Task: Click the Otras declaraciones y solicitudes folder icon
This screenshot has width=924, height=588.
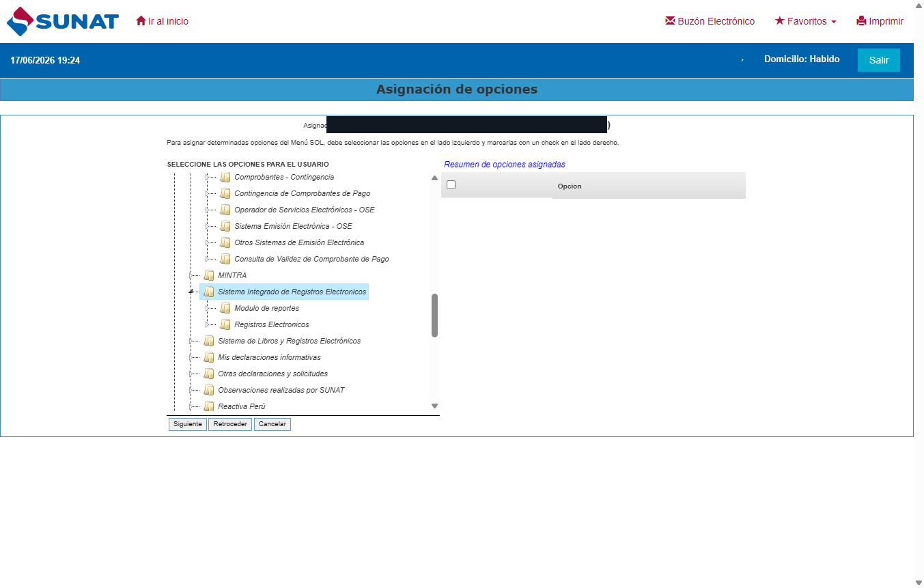Action: click(209, 374)
